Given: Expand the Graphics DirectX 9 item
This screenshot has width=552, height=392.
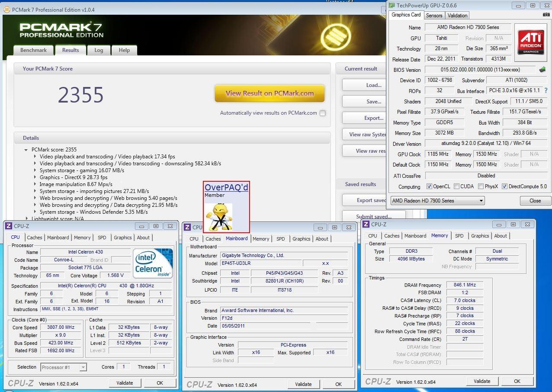Looking at the screenshot, I should [x=35, y=177].
